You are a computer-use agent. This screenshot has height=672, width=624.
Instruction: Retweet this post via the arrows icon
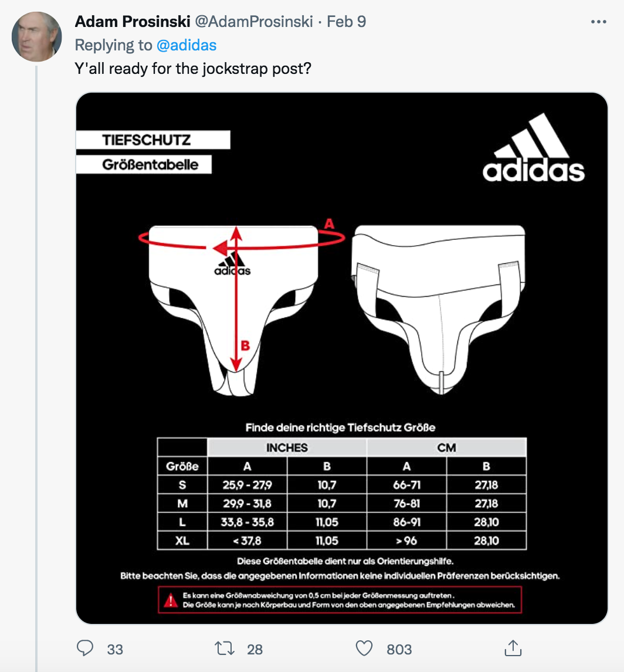[x=223, y=648]
